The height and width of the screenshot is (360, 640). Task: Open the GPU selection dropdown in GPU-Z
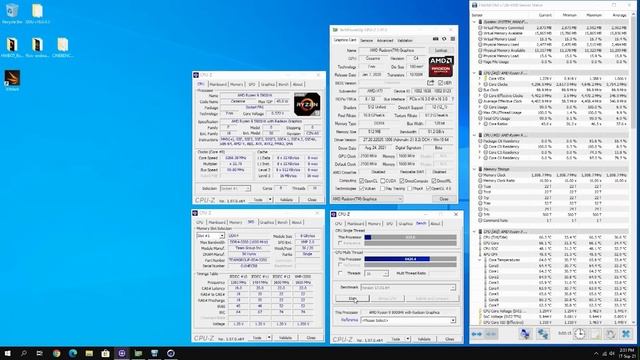367,199
